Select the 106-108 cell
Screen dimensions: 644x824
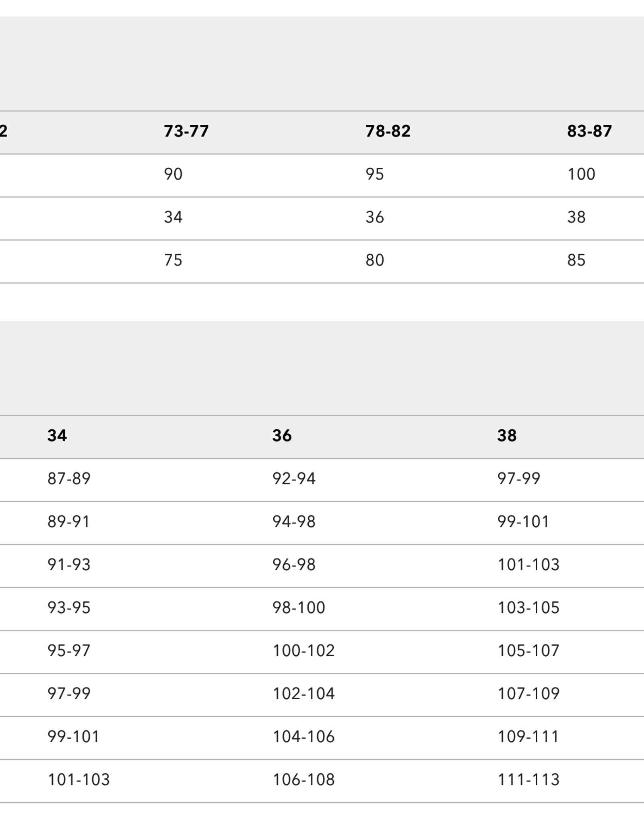[303, 780]
